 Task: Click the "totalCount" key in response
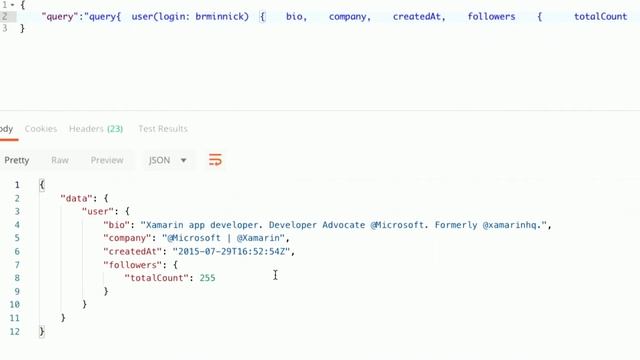click(157, 278)
